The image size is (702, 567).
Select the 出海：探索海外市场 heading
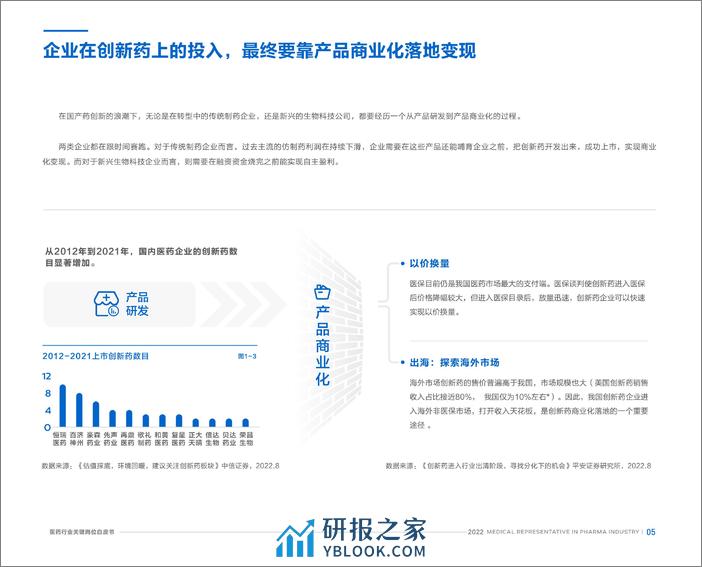coord(454,362)
